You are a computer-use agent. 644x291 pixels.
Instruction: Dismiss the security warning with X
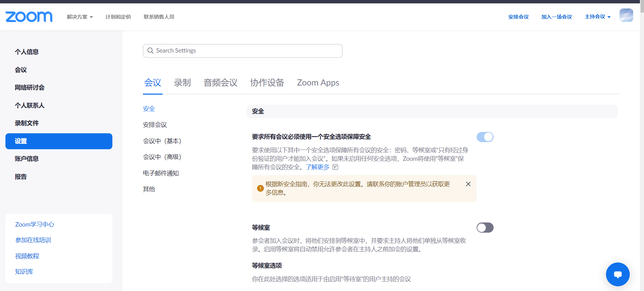468,184
